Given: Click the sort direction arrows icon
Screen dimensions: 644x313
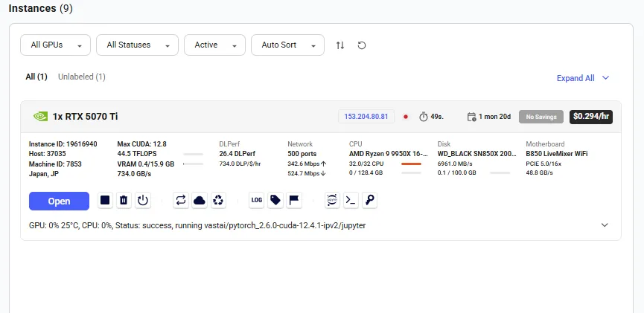Looking at the screenshot, I should 340,45.
